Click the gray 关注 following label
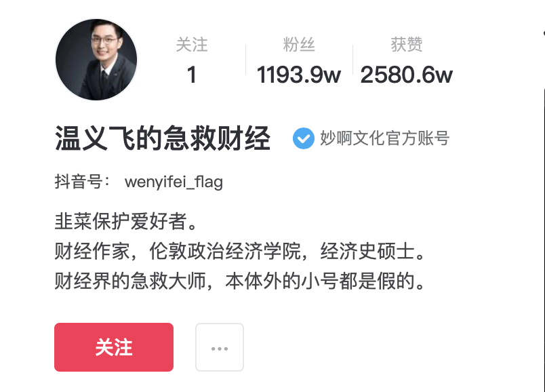Viewport: 545px width, 392px height. point(192,45)
